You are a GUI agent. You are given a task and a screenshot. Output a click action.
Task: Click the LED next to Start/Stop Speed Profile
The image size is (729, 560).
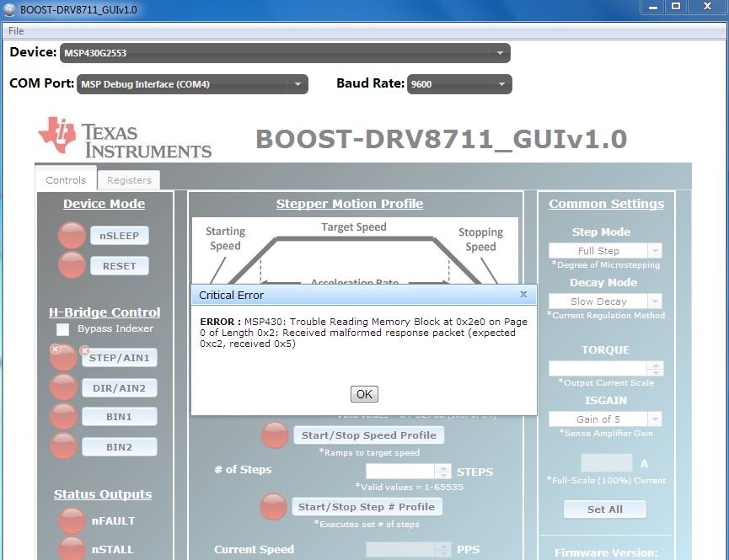pyautogui.click(x=276, y=435)
